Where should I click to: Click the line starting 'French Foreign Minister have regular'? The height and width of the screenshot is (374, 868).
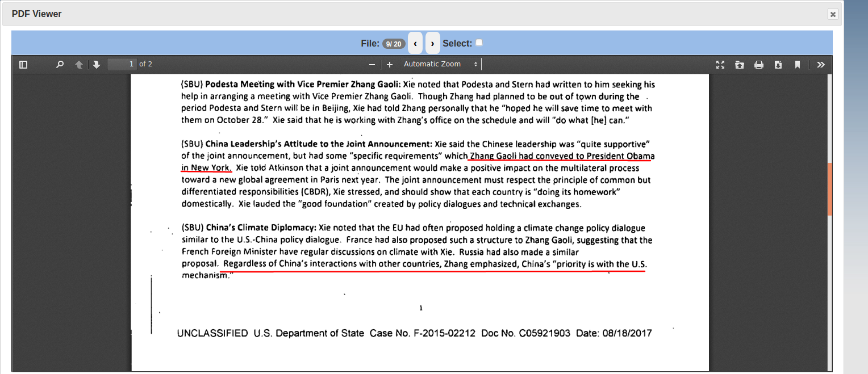coord(380,252)
